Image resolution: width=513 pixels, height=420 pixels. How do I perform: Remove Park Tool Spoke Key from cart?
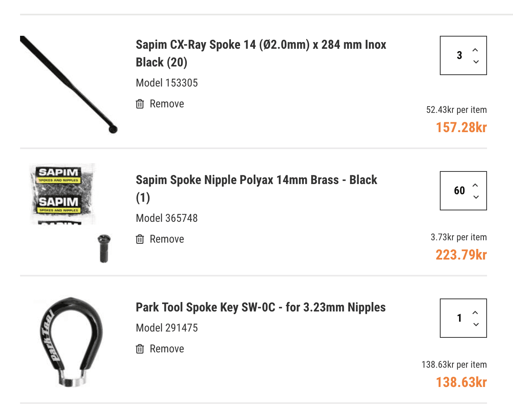point(167,349)
